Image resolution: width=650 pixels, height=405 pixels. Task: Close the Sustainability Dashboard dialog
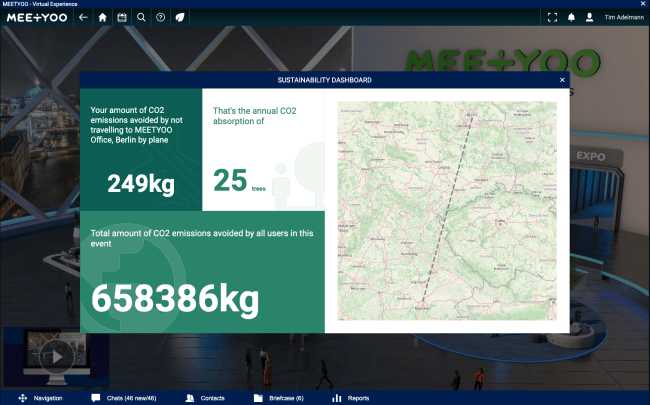(562, 80)
